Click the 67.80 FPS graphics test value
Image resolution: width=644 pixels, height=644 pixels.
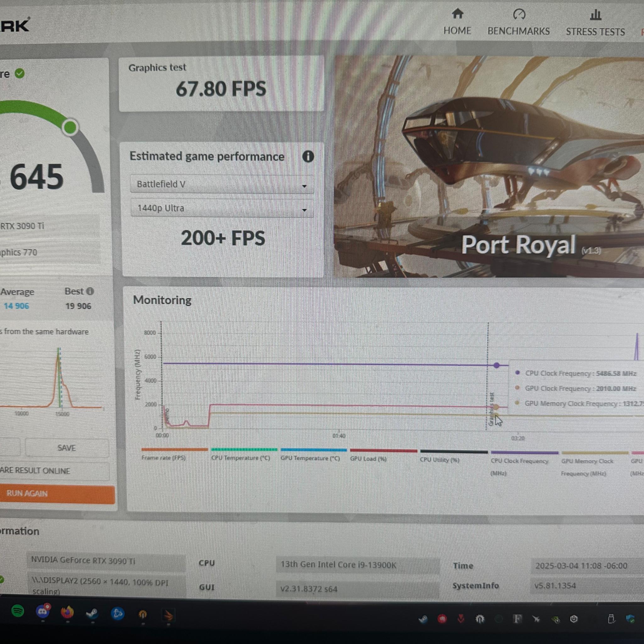(x=221, y=89)
